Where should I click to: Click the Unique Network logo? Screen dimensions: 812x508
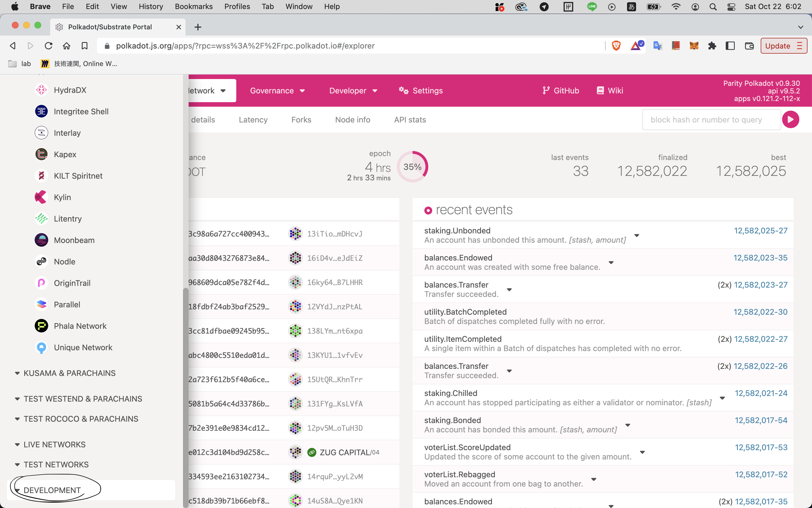(41, 347)
